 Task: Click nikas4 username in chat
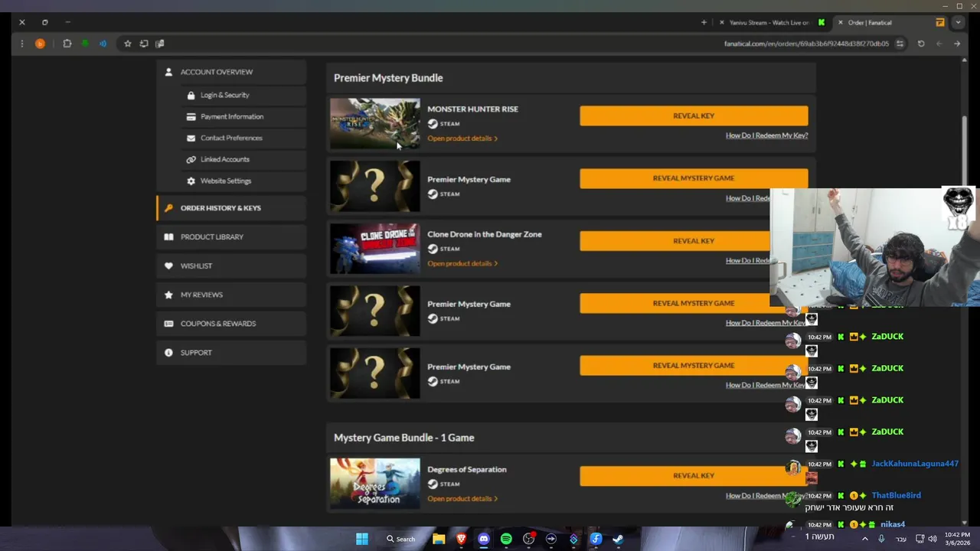coord(893,524)
